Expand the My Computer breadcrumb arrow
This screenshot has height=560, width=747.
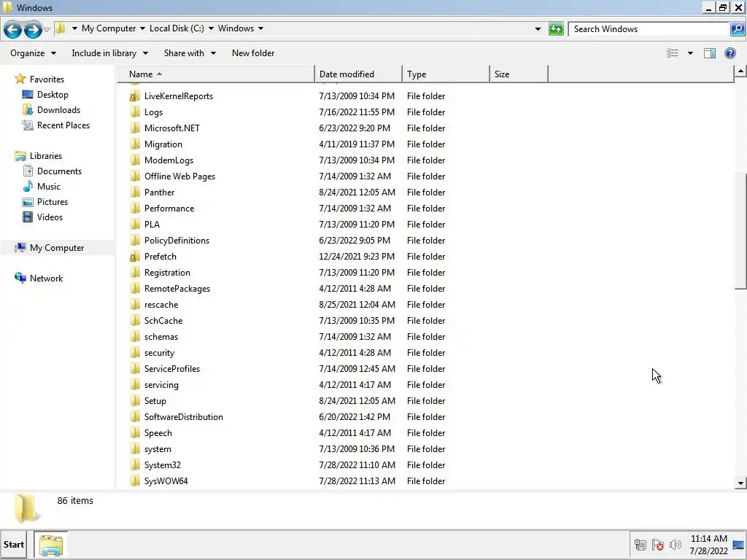[142, 28]
